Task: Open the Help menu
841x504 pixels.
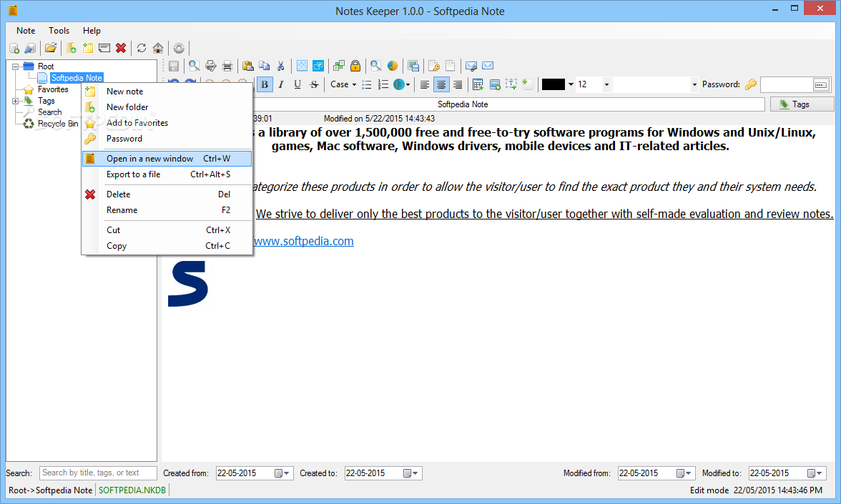Action: click(92, 31)
